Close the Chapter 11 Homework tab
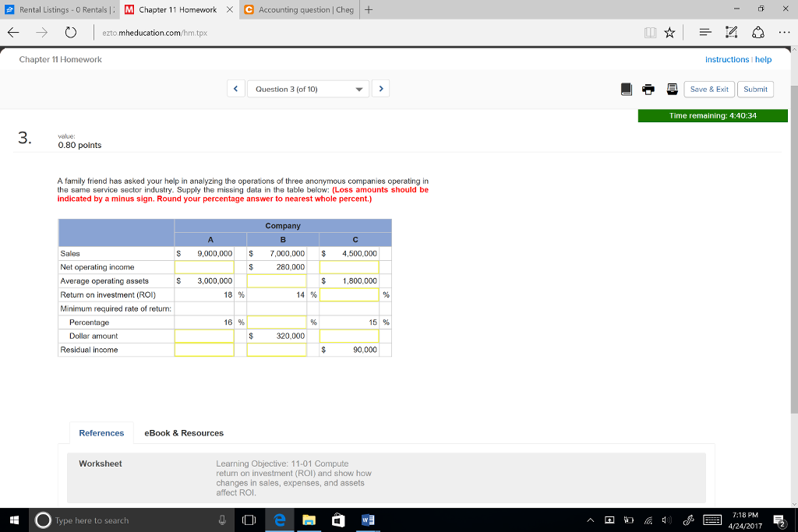 coord(230,9)
